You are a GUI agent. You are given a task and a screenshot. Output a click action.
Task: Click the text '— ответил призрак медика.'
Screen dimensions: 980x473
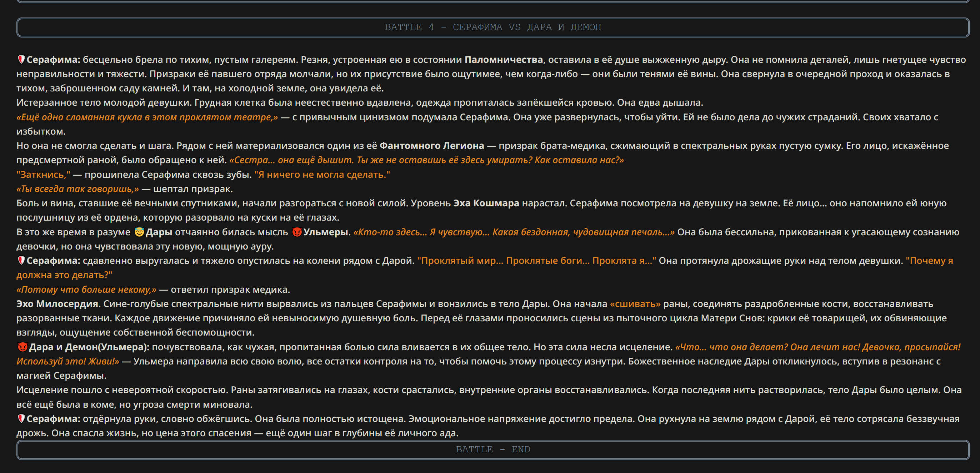tap(224, 290)
